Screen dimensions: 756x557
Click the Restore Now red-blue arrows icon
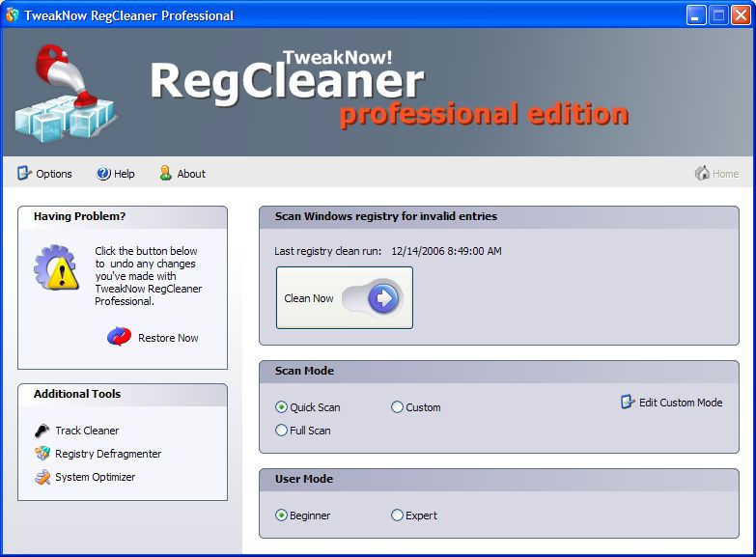[x=119, y=337]
